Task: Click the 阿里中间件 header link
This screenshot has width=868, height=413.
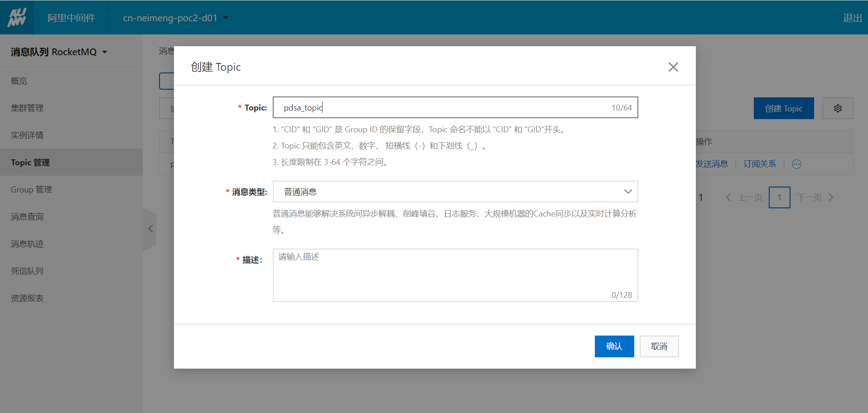Action: tap(72, 18)
